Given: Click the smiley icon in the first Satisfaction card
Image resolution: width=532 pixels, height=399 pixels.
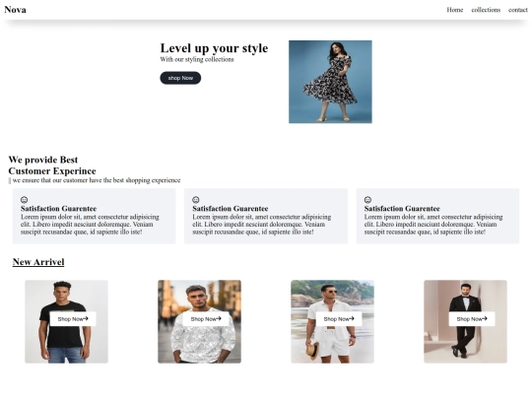Looking at the screenshot, I should point(24,199).
